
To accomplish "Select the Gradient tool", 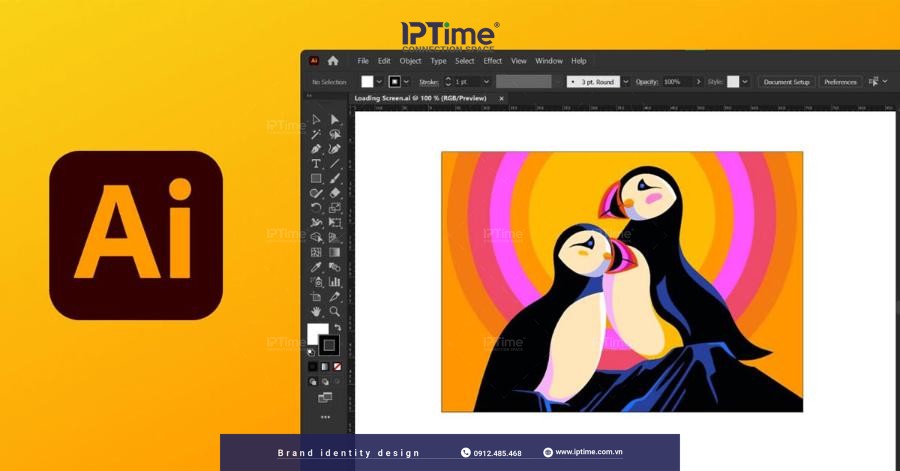I will tap(335, 252).
